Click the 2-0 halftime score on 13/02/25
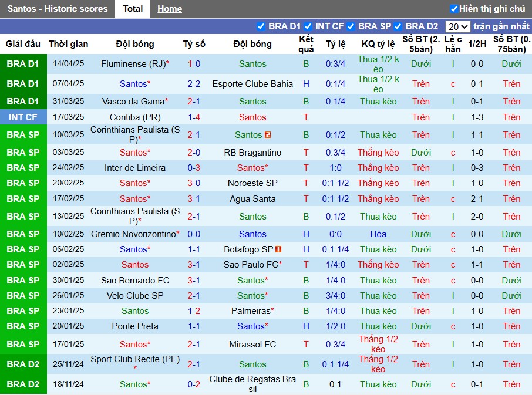The width and height of the screenshot is (532, 395). (x=477, y=217)
